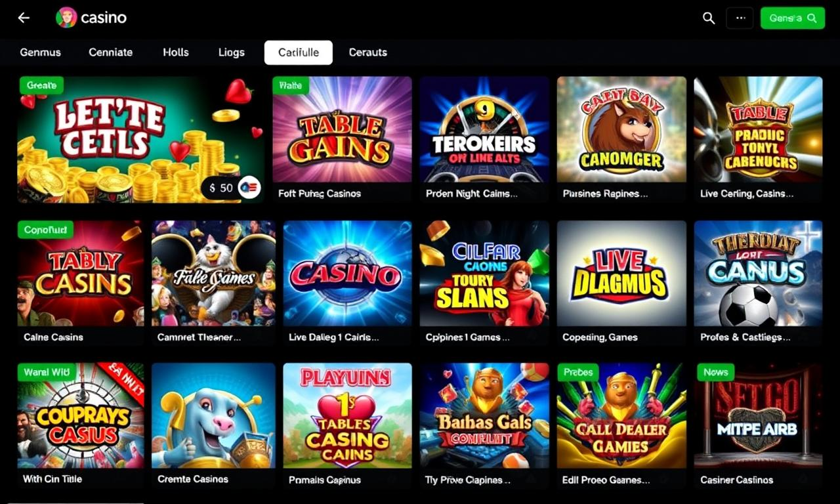Click the casino logo avatar icon
Screen dimensions: 840x504
click(66, 18)
